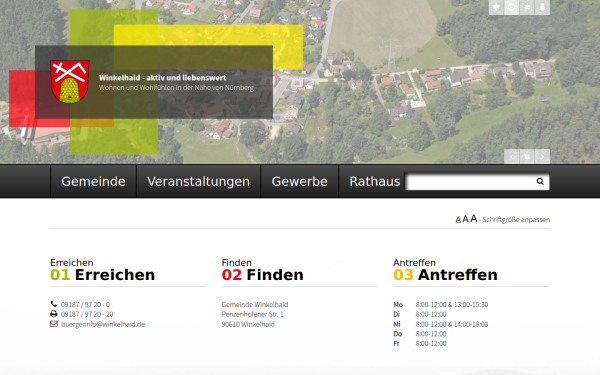Viewport: 600px width, 375px height.
Task: Choose the smallest font size A
Action: pos(458,220)
